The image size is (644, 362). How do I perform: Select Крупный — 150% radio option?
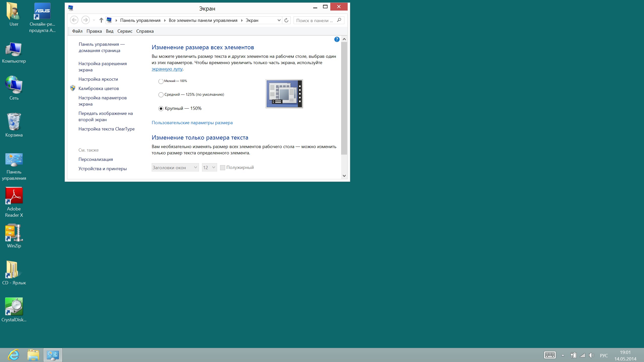[161, 109]
